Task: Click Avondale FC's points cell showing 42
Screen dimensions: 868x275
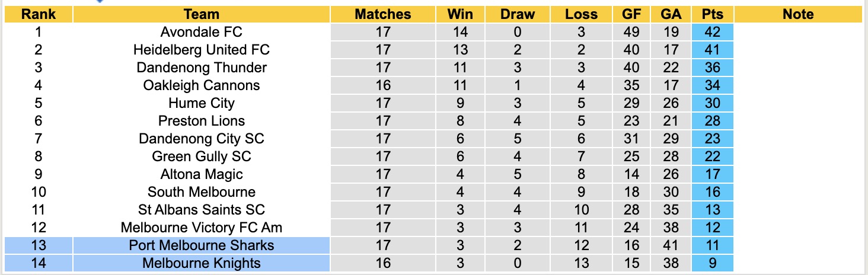Action: tap(712, 32)
